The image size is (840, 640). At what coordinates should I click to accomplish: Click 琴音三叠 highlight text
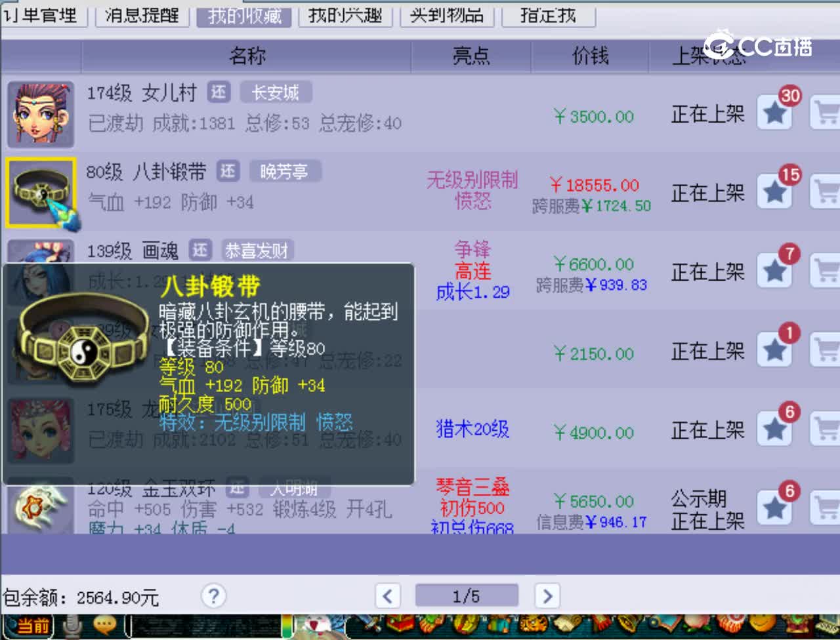pos(472,487)
